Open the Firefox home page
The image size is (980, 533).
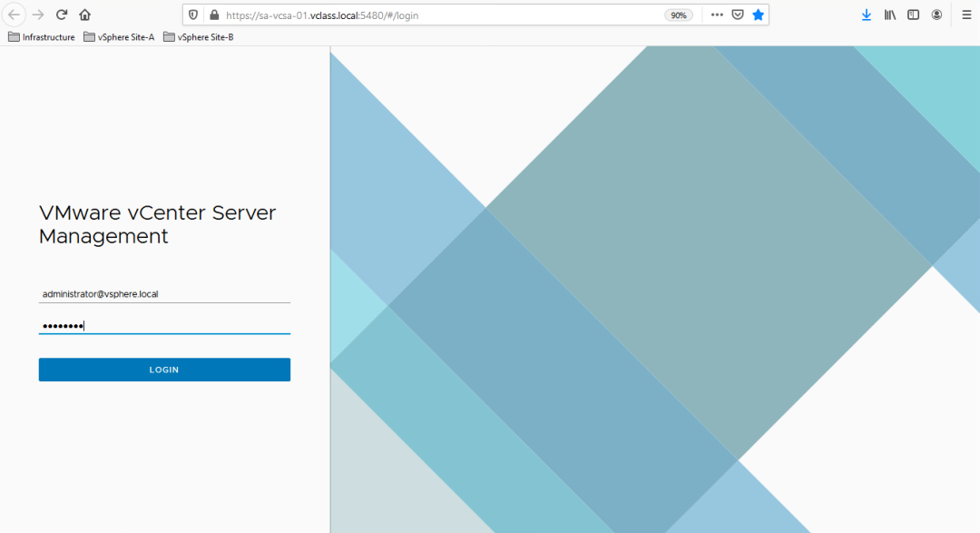(x=85, y=15)
